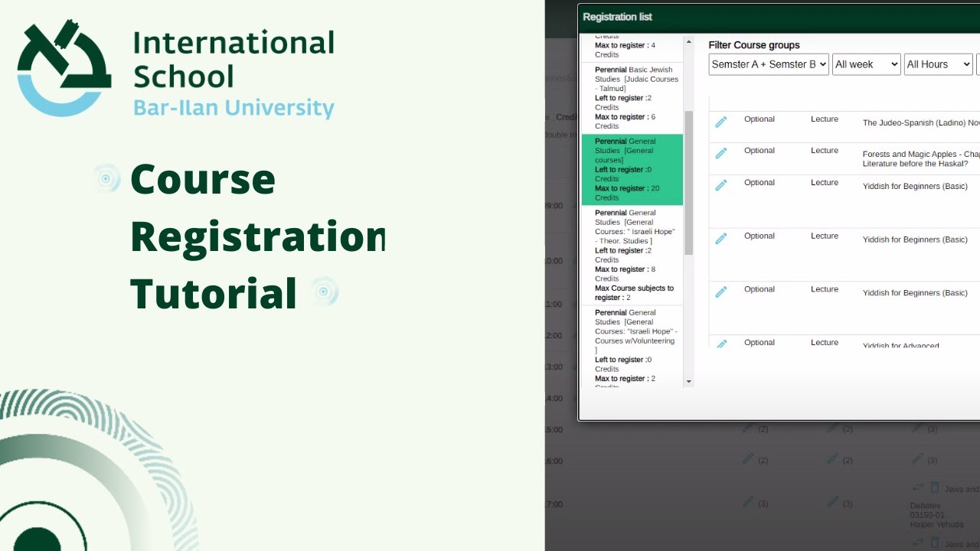Viewport: 980px width, 551px height.
Task: Click pencil icon of third Yiddish for Beginners row
Action: pyautogui.click(x=720, y=292)
